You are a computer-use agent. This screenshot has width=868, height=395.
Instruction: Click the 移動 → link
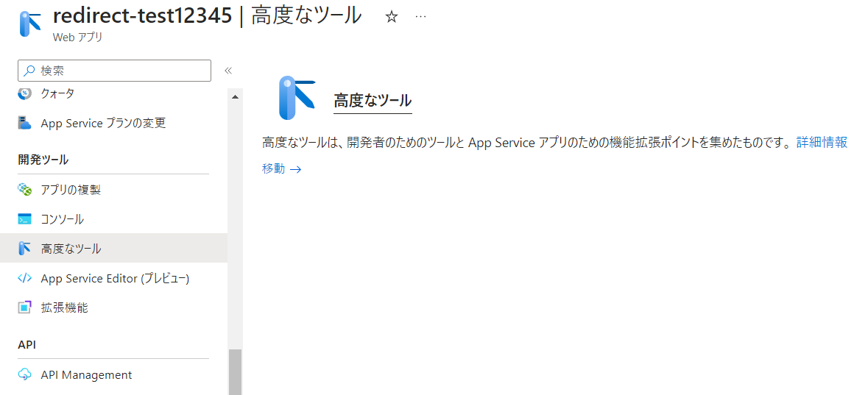tap(282, 169)
